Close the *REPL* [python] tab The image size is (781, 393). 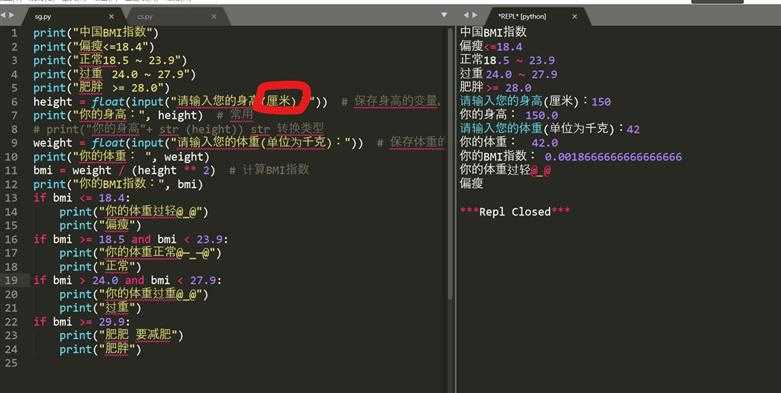[574, 16]
